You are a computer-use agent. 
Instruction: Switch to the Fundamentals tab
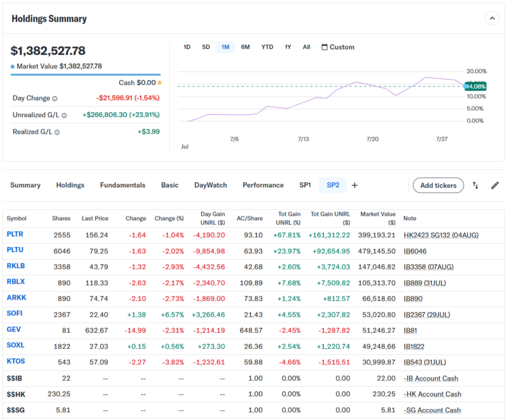[122, 185]
